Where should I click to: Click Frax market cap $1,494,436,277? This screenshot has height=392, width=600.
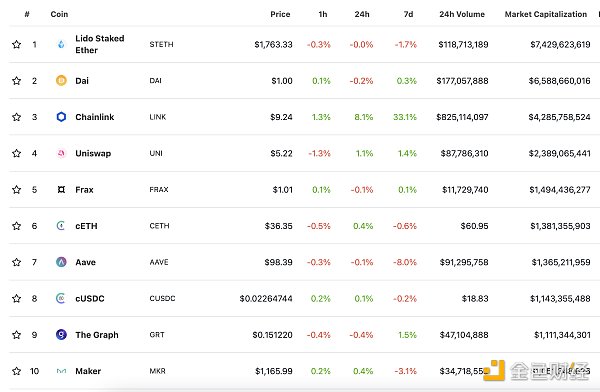tap(560, 189)
